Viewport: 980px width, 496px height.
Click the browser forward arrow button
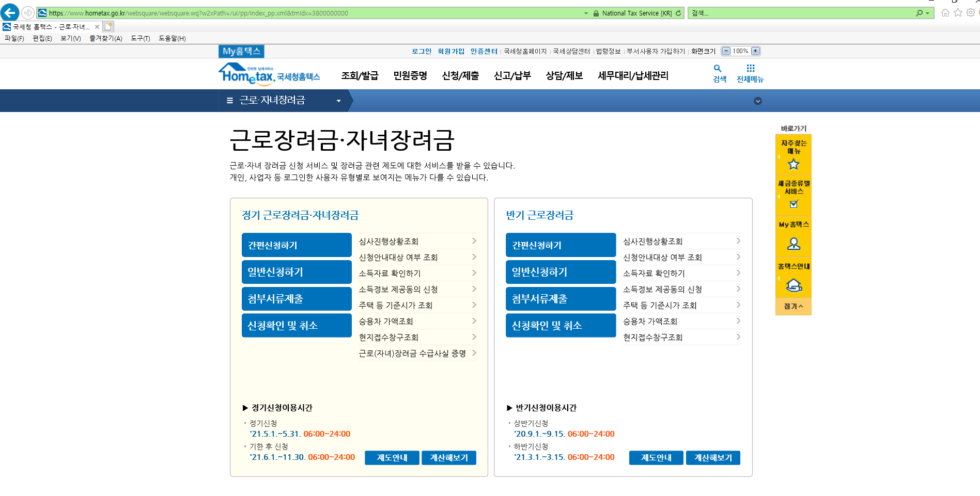pyautogui.click(x=28, y=13)
